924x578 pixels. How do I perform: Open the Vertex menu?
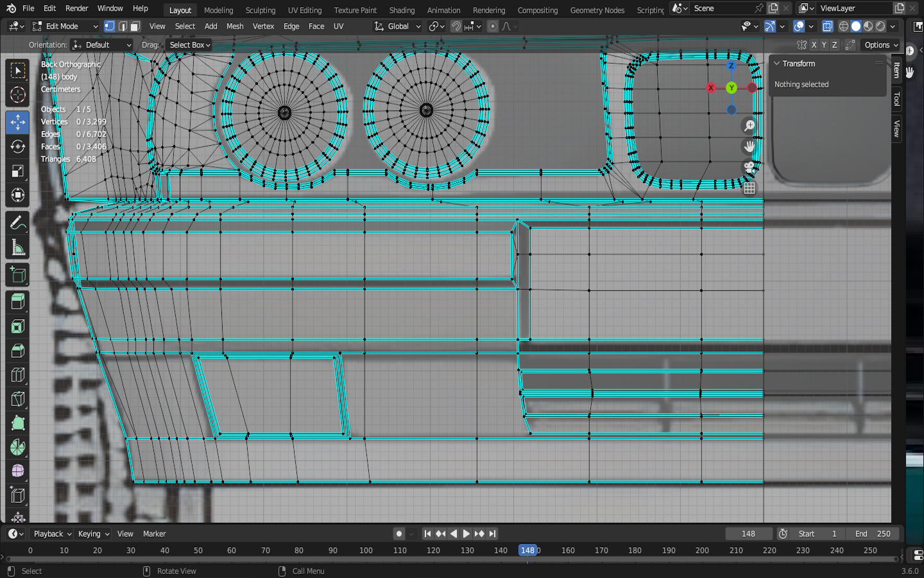point(263,26)
